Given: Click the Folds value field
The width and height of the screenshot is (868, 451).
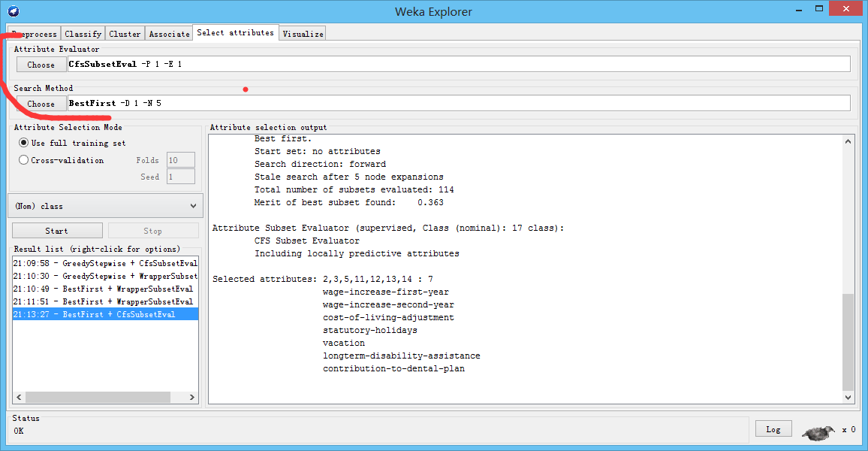Looking at the screenshot, I should 180,160.
